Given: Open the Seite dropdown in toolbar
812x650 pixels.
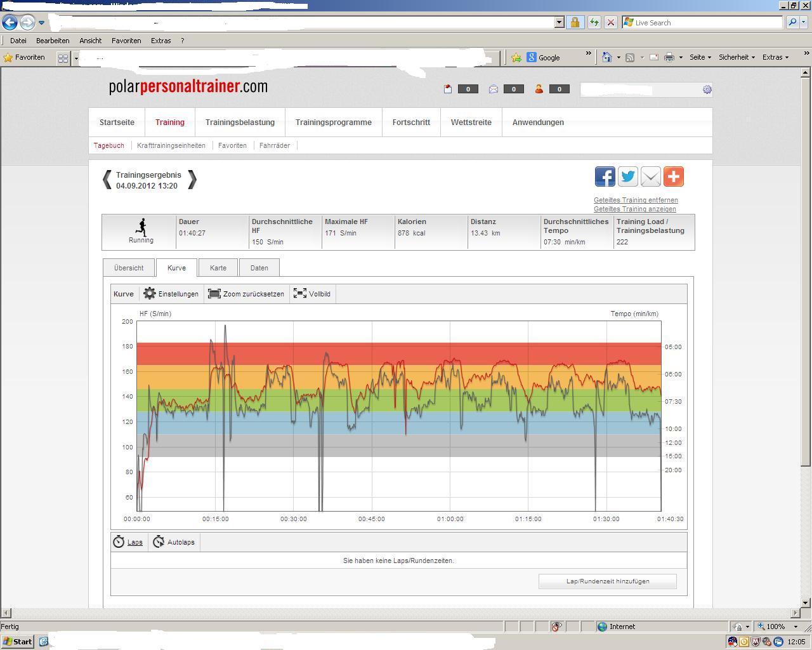Looking at the screenshot, I should pos(700,57).
